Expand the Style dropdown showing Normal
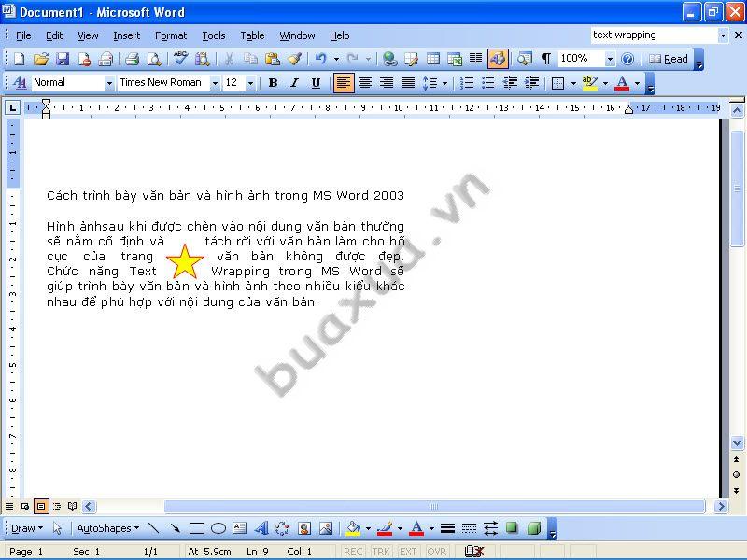The image size is (747, 560). [109, 83]
